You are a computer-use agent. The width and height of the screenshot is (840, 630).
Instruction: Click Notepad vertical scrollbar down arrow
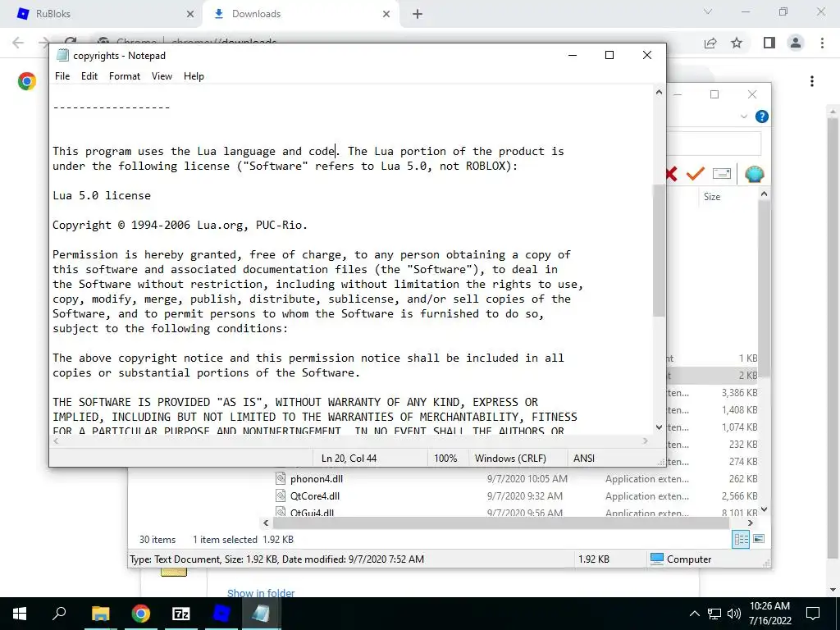click(659, 427)
